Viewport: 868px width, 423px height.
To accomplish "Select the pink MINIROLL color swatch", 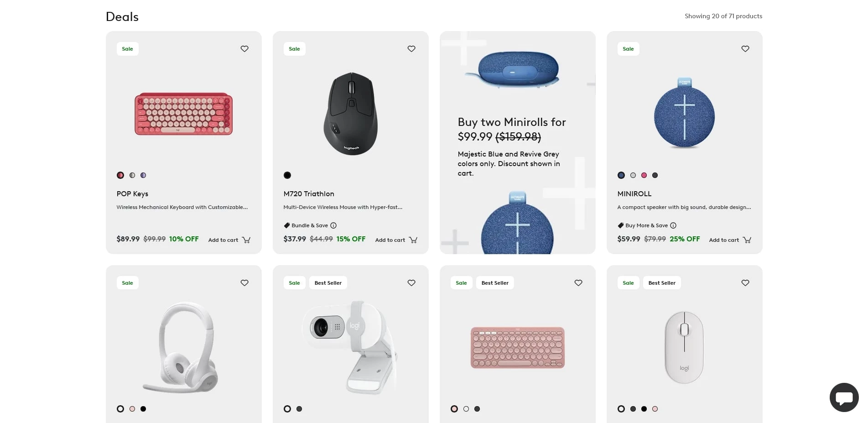I will (x=644, y=175).
